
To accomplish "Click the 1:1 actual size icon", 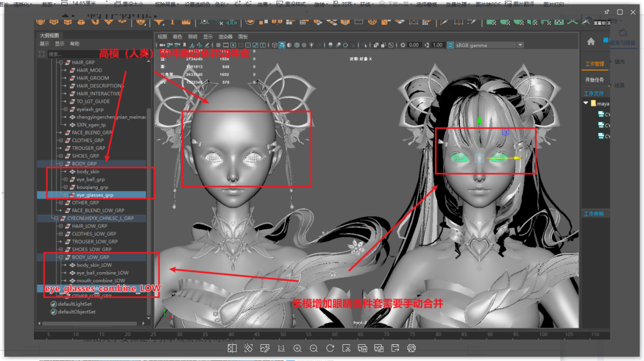I will pos(281,348).
